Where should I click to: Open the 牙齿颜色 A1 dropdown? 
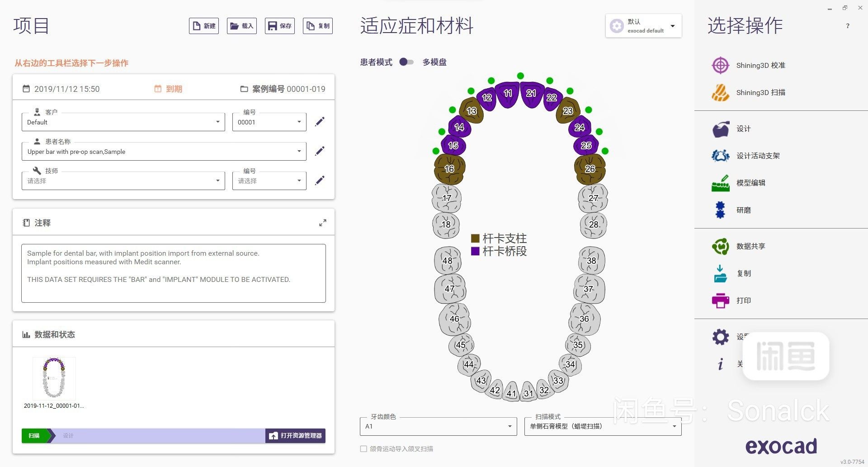tap(438, 426)
